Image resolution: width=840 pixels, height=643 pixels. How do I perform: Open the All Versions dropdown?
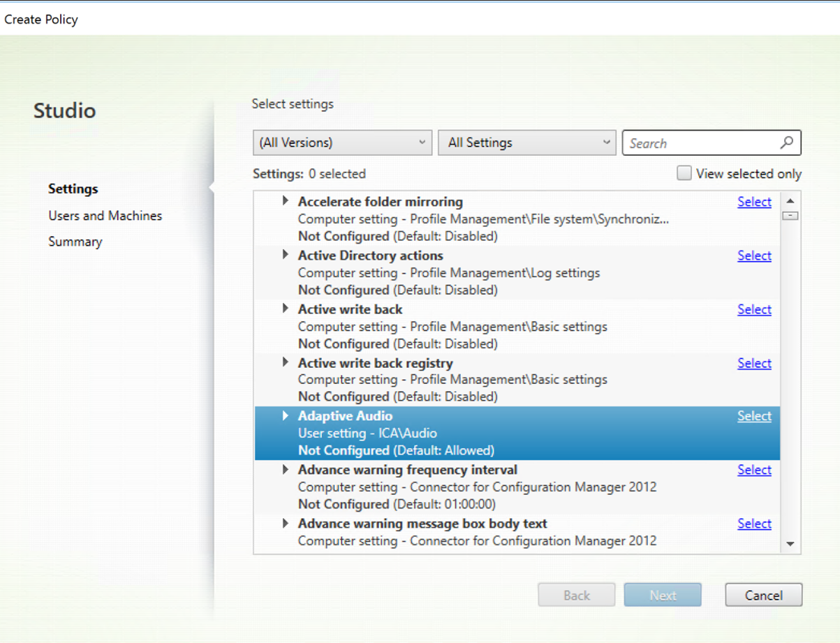coord(341,142)
